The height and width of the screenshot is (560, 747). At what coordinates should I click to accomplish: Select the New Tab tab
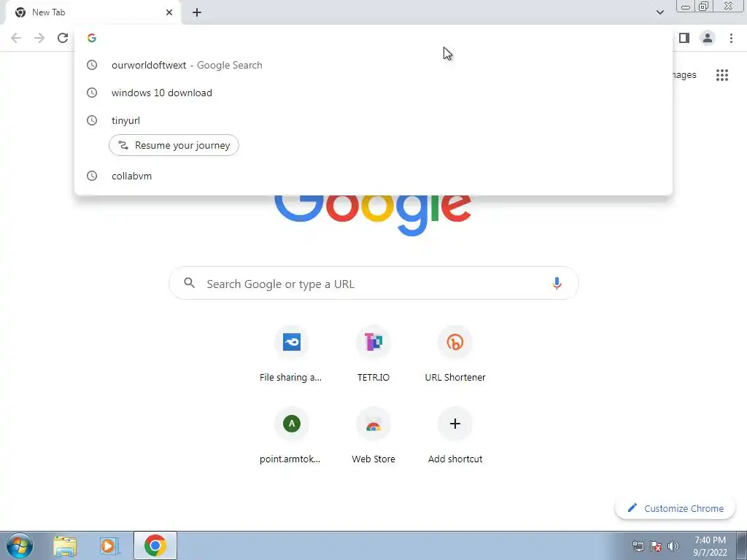93,12
